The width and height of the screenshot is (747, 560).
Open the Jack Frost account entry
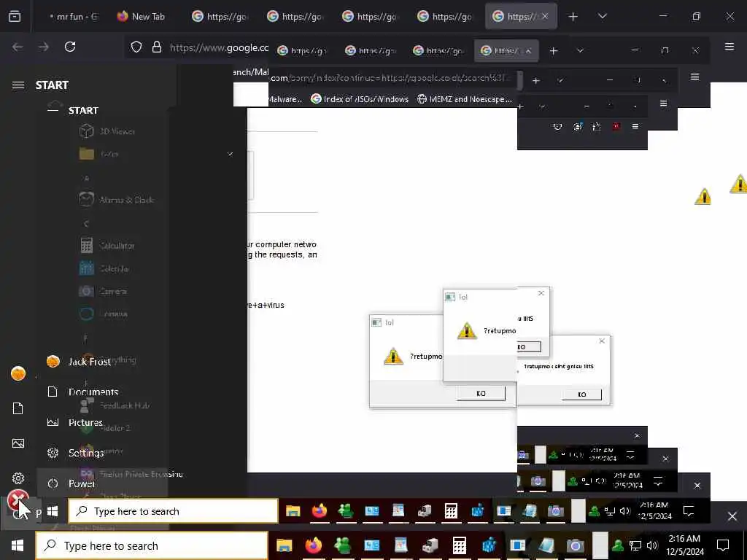coord(79,362)
